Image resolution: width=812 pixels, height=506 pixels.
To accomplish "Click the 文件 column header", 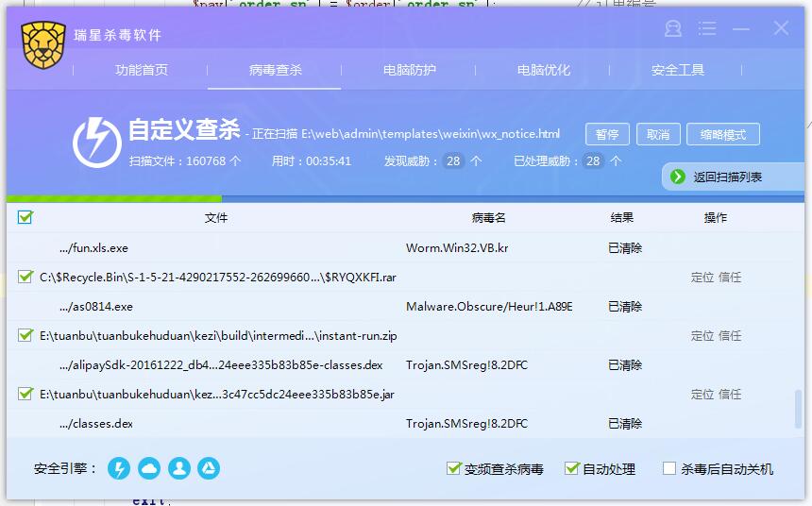I will pos(216,218).
